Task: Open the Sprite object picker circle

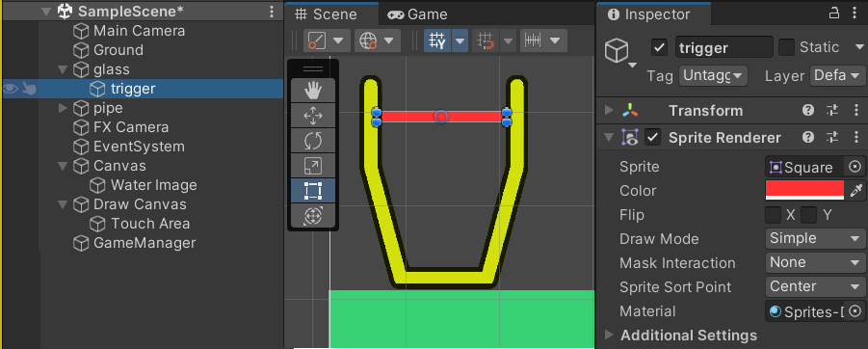Action: click(855, 167)
